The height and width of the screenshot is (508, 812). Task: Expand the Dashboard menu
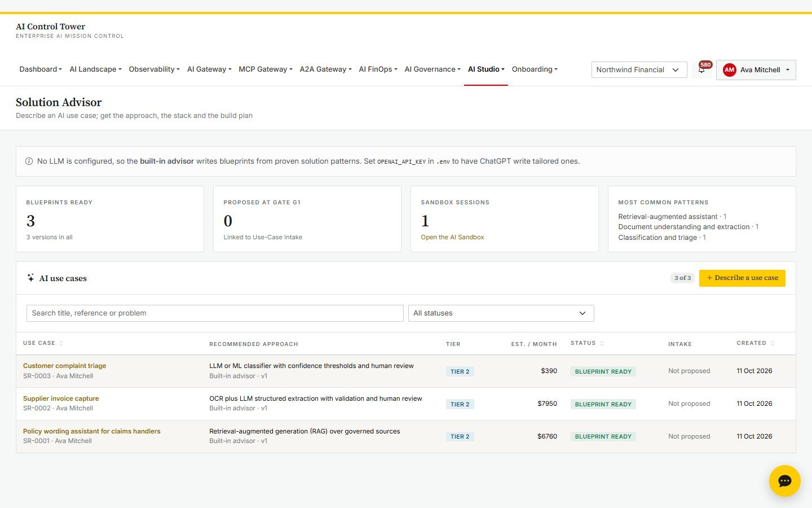tap(41, 69)
